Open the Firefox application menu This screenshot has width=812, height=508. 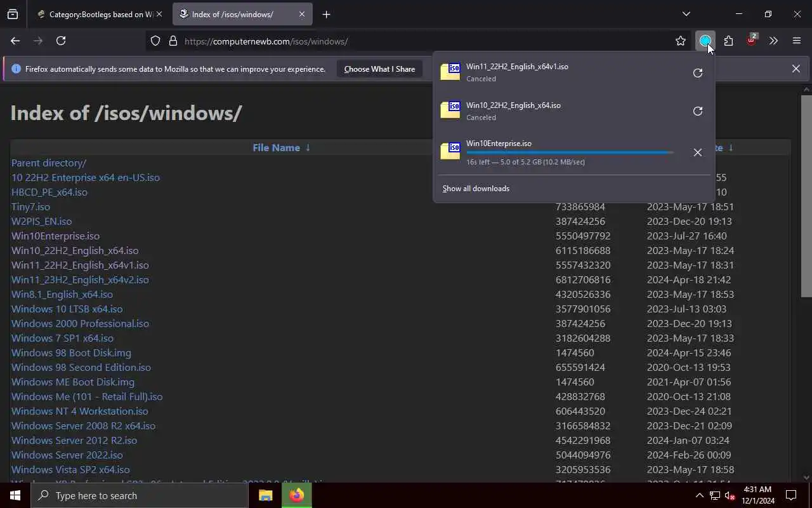(x=797, y=41)
